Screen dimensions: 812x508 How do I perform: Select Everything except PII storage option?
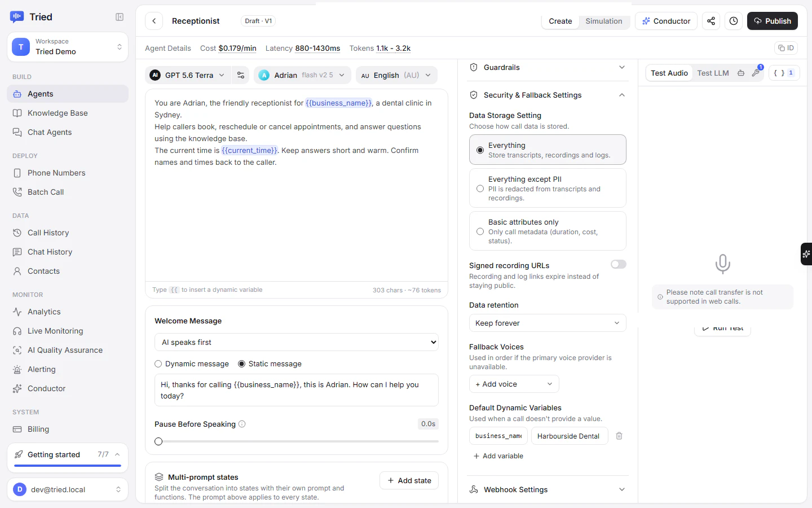tap(548, 188)
